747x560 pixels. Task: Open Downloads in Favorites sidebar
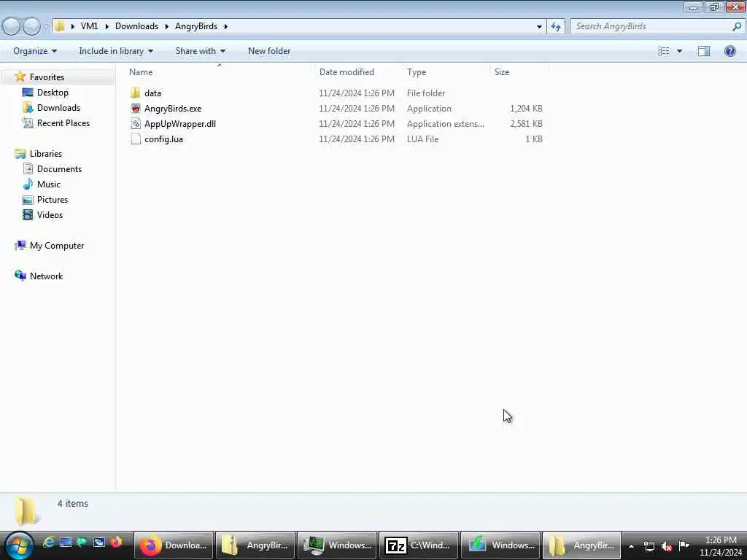click(58, 108)
